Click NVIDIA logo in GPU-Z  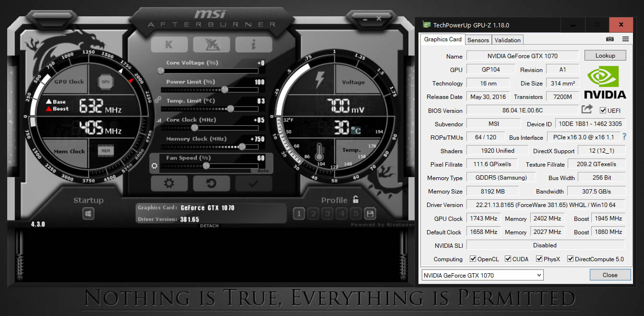[x=605, y=82]
